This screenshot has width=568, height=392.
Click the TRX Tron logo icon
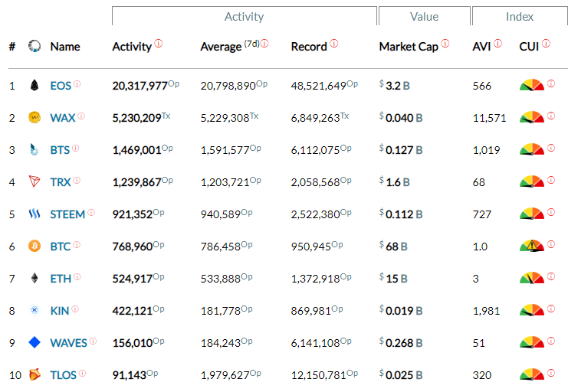[x=34, y=181]
